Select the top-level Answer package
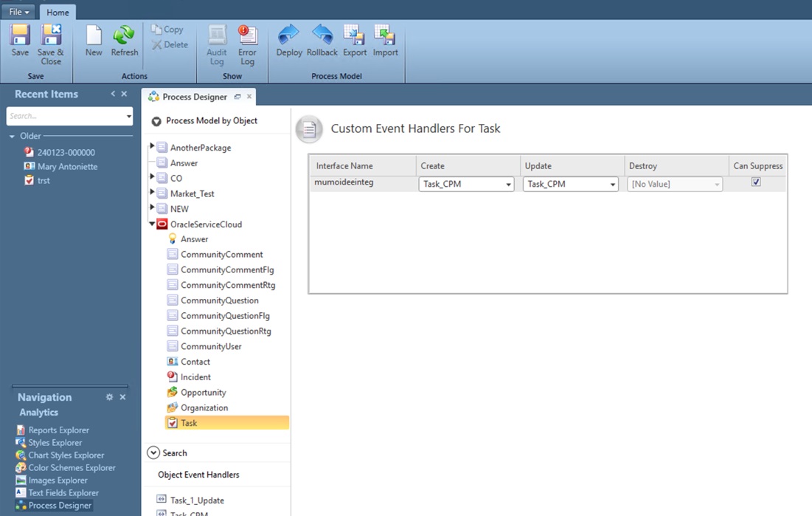Viewport: 812px width, 516px height. (178, 163)
